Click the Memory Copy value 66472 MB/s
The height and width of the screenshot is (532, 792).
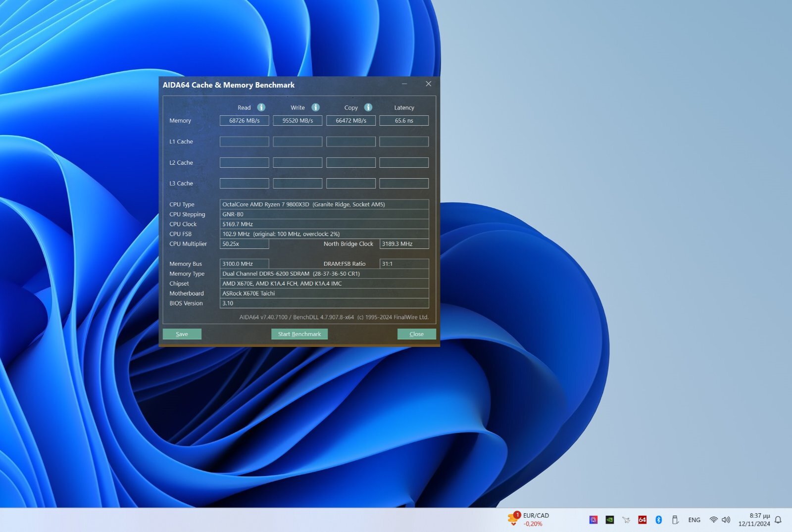click(351, 120)
